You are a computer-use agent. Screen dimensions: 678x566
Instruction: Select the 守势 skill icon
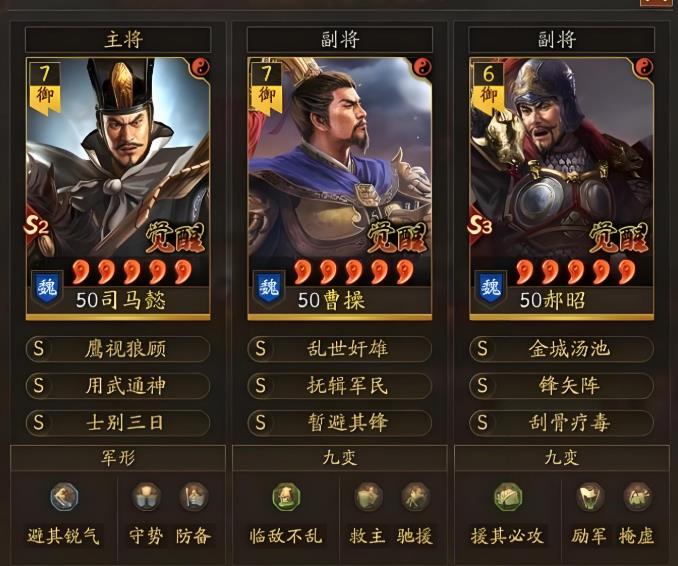(147, 497)
